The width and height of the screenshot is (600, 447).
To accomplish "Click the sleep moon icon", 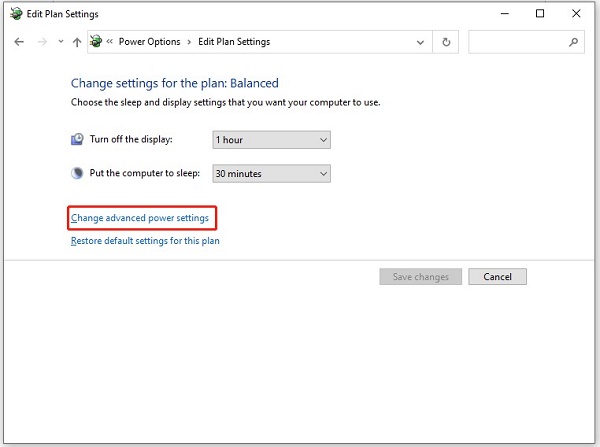I will (77, 173).
